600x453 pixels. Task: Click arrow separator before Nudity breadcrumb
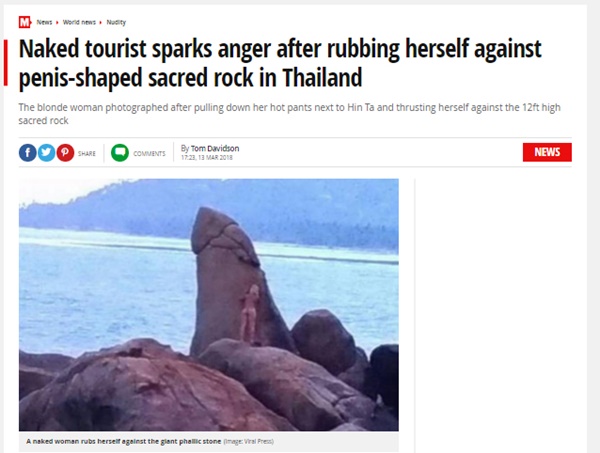(x=101, y=22)
